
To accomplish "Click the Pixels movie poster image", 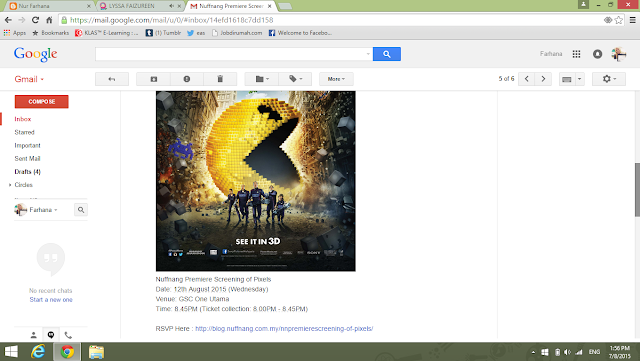I will click(x=256, y=181).
